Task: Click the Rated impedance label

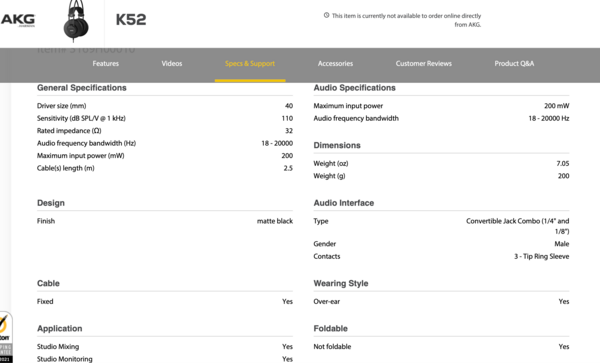Action: click(x=69, y=131)
